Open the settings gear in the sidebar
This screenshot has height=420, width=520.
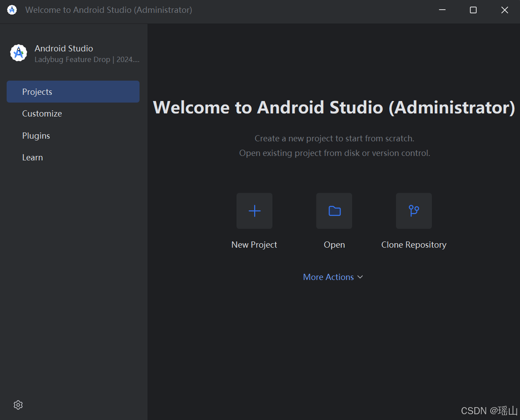coord(18,405)
